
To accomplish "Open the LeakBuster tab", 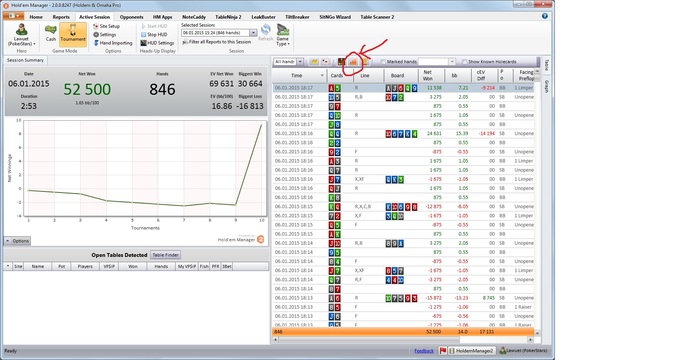I will click(263, 17).
